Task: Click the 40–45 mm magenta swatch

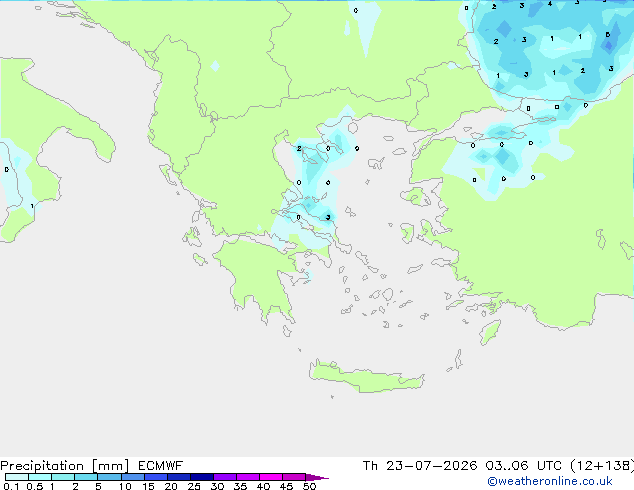Action: click(271, 477)
